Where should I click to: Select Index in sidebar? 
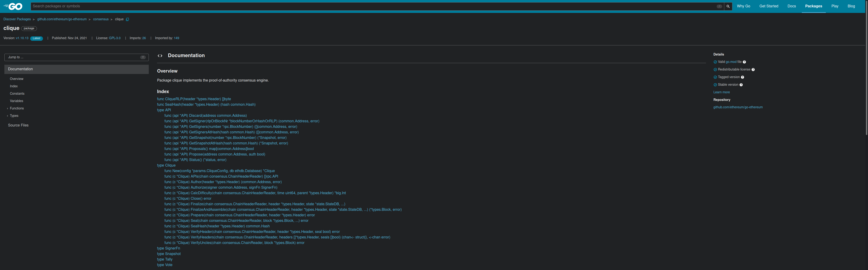14,86
